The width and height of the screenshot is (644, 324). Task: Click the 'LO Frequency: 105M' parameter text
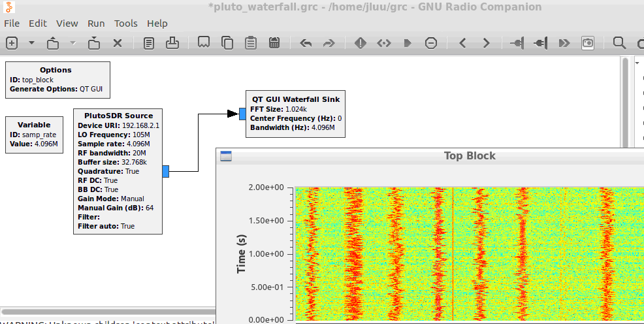point(114,135)
